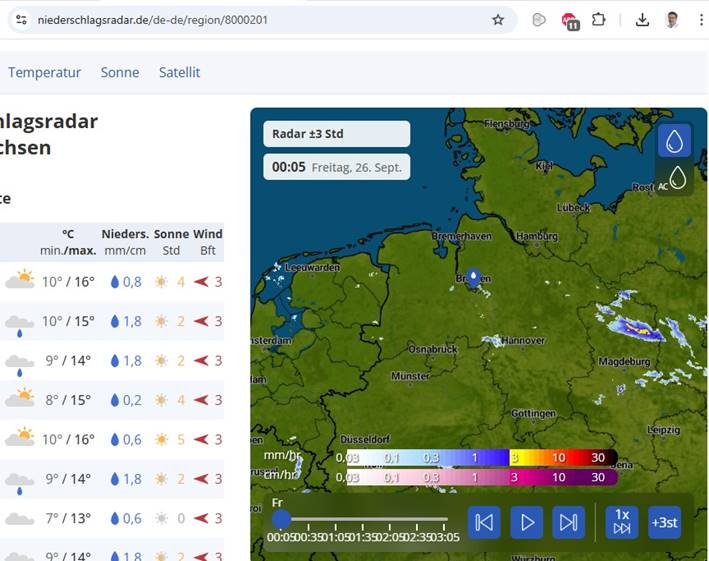Bookmark this page with the star icon
The height and width of the screenshot is (561, 709).
498,20
